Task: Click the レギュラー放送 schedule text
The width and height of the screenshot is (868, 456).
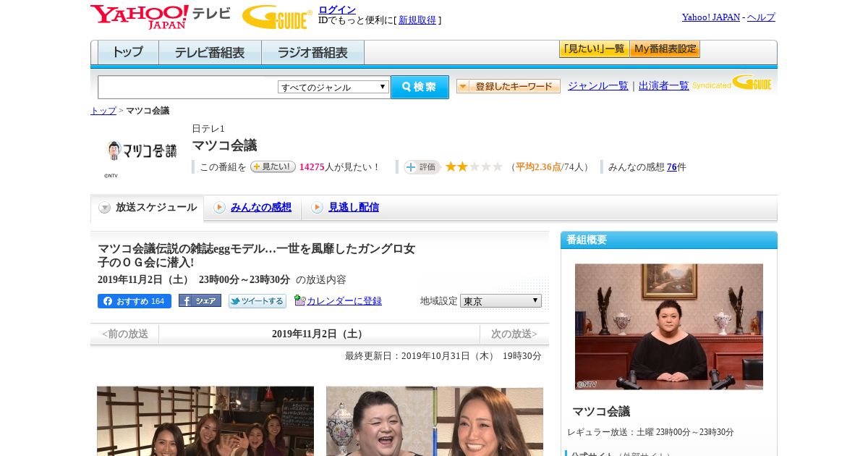Action: point(650,432)
